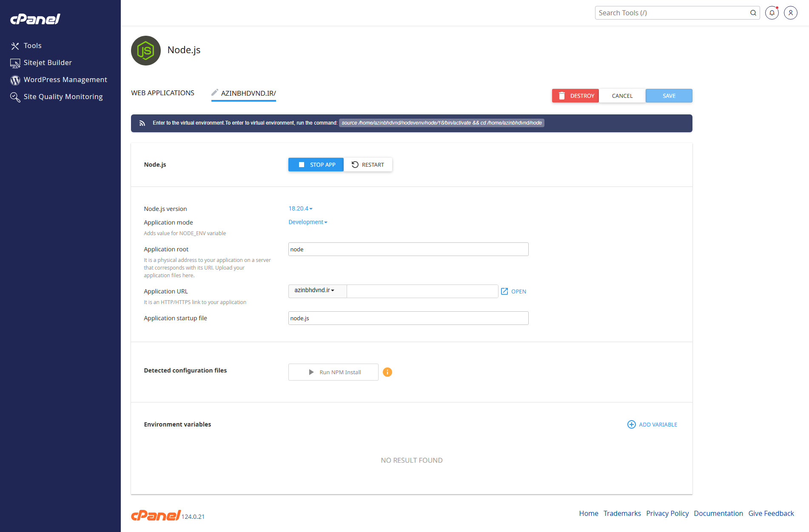Click pencil edit icon beside AZINBHDVND.IR/
Image resolution: width=809 pixels, height=532 pixels.
click(215, 93)
